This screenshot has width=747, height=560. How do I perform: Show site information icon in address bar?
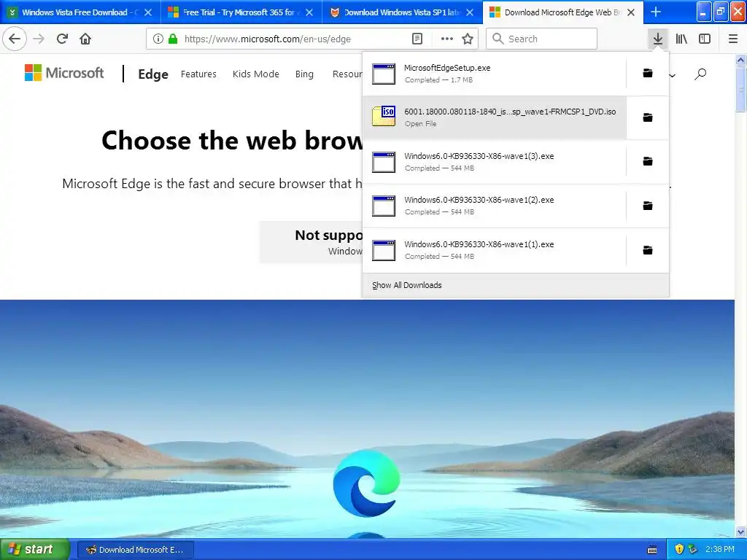tap(158, 39)
